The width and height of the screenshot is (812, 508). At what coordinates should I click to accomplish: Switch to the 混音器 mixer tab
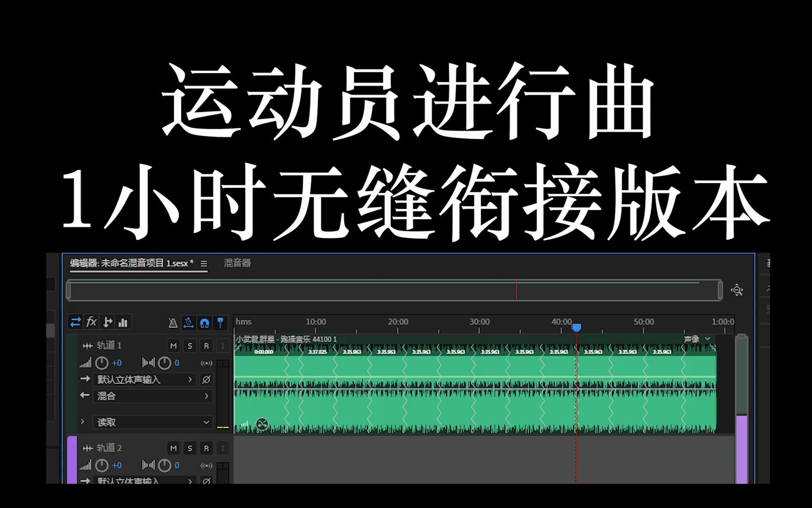(x=237, y=263)
